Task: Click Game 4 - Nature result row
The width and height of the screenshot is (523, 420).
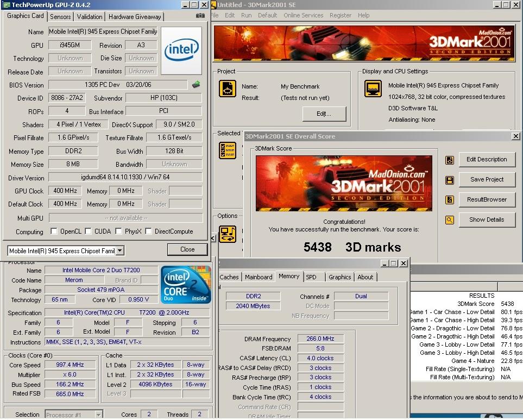Action: click(467, 361)
